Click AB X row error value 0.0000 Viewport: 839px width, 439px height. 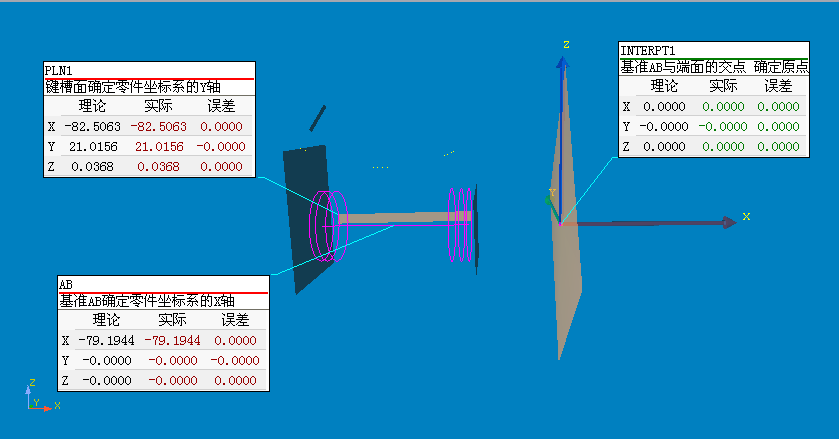[x=235, y=340]
